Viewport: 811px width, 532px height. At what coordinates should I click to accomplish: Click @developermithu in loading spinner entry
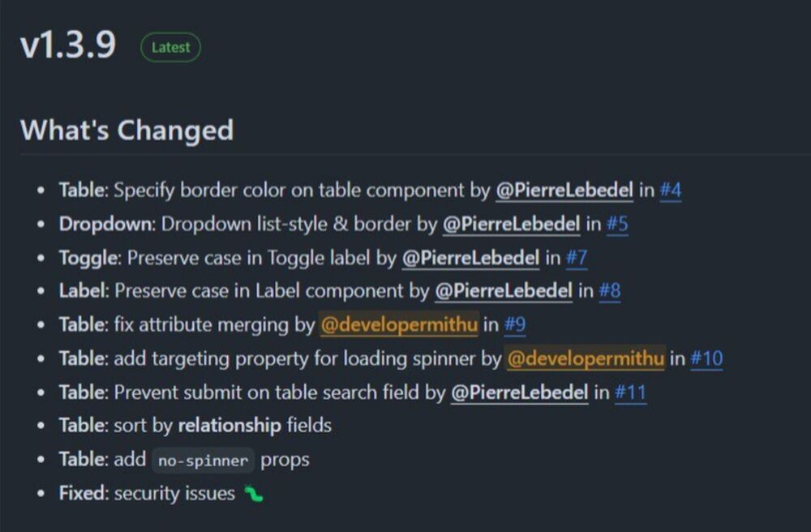click(586, 358)
